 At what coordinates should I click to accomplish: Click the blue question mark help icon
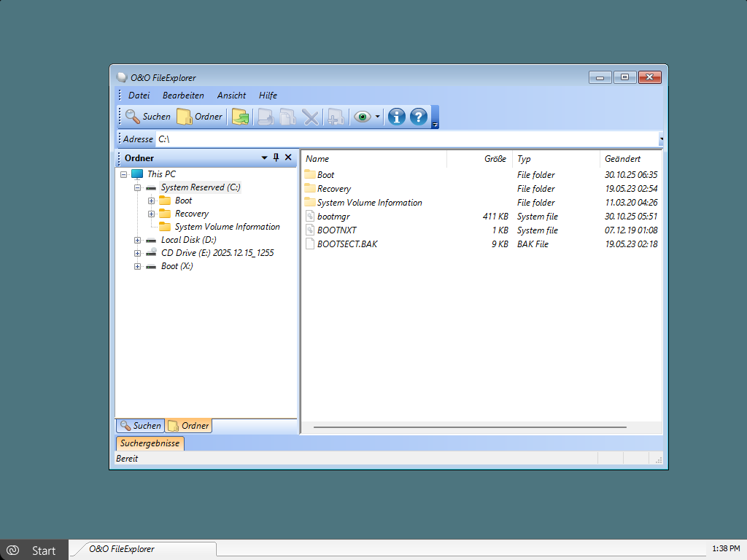(x=418, y=117)
